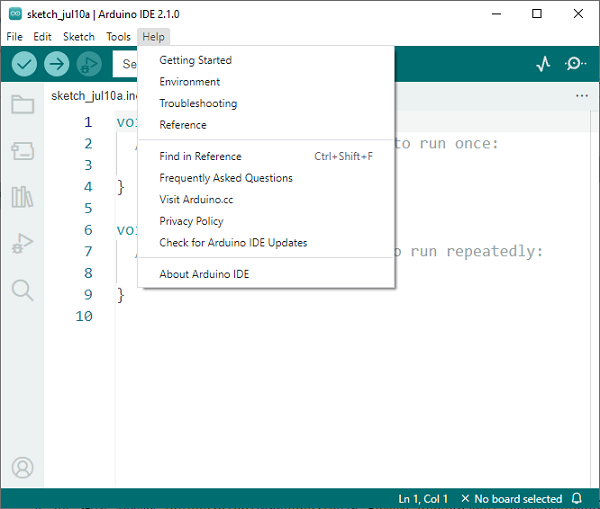Choose Find in Reference
Image resolution: width=600 pixels, height=509 pixels.
(x=266, y=156)
